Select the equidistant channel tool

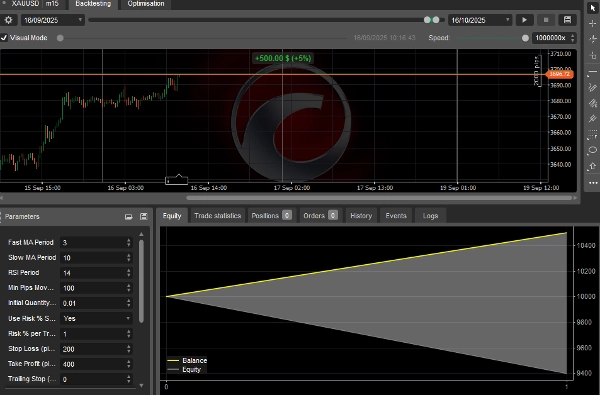click(x=593, y=103)
